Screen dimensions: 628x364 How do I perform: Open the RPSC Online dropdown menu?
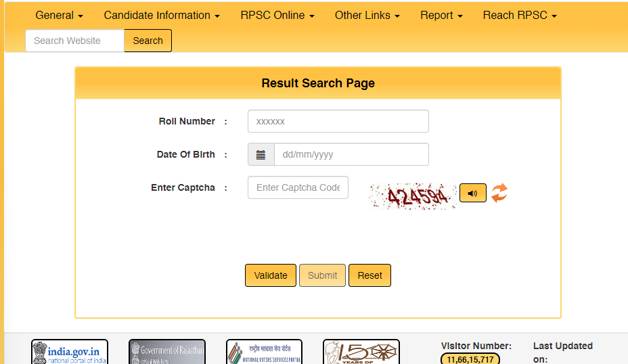pyautogui.click(x=277, y=15)
